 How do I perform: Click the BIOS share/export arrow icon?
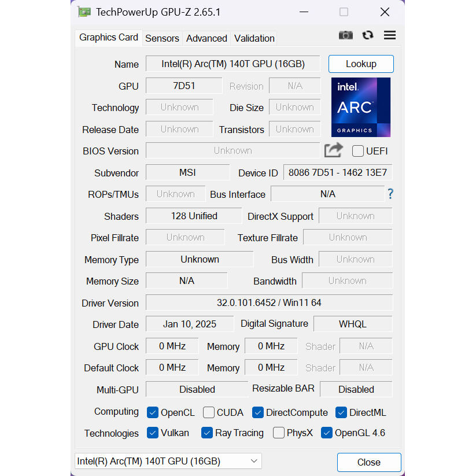click(333, 150)
